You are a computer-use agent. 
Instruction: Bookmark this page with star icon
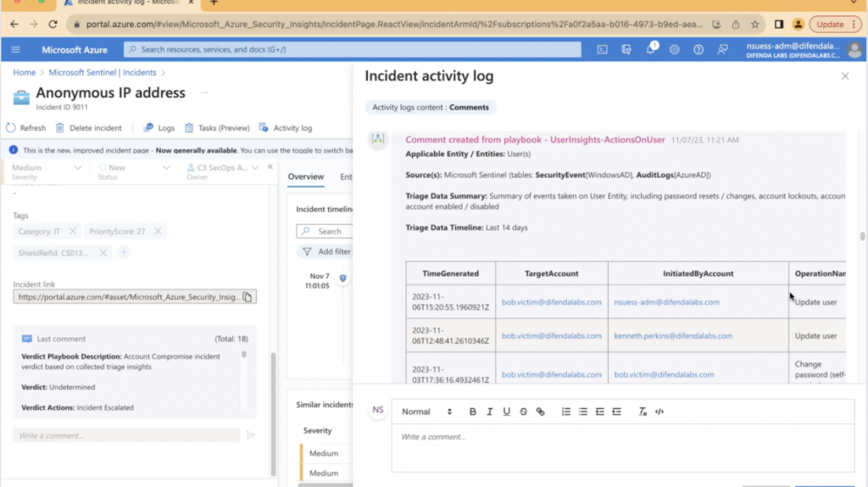[755, 25]
